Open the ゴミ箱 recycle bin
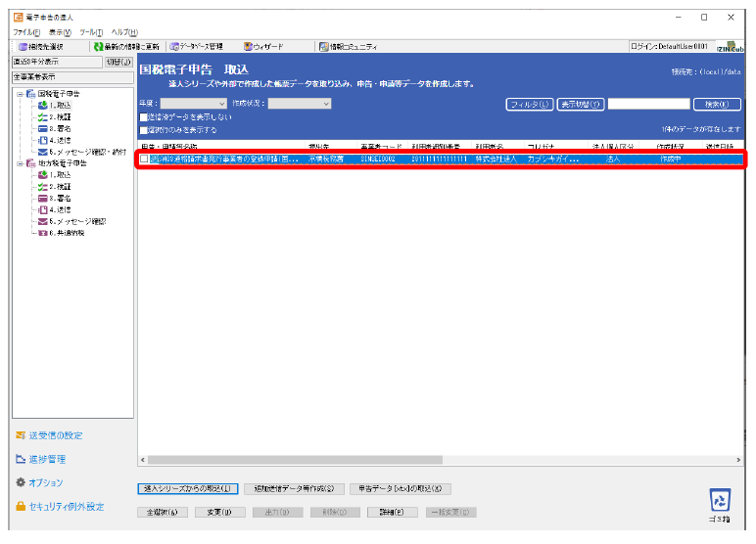 720,505
